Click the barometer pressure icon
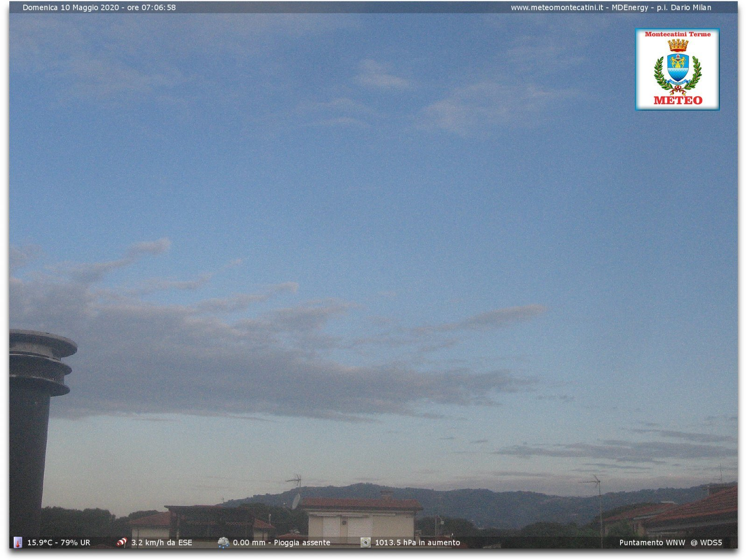The width and height of the screenshot is (747, 560). (x=366, y=542)
